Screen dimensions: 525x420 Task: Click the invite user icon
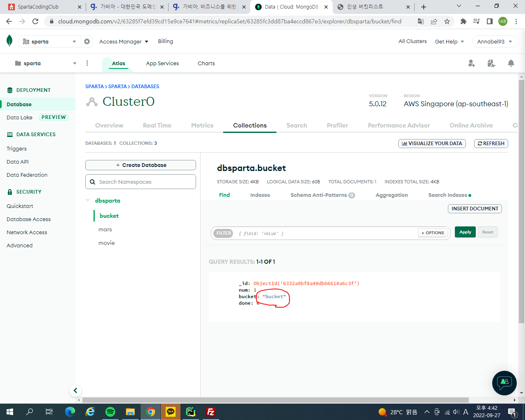click(x=472, y=63)
